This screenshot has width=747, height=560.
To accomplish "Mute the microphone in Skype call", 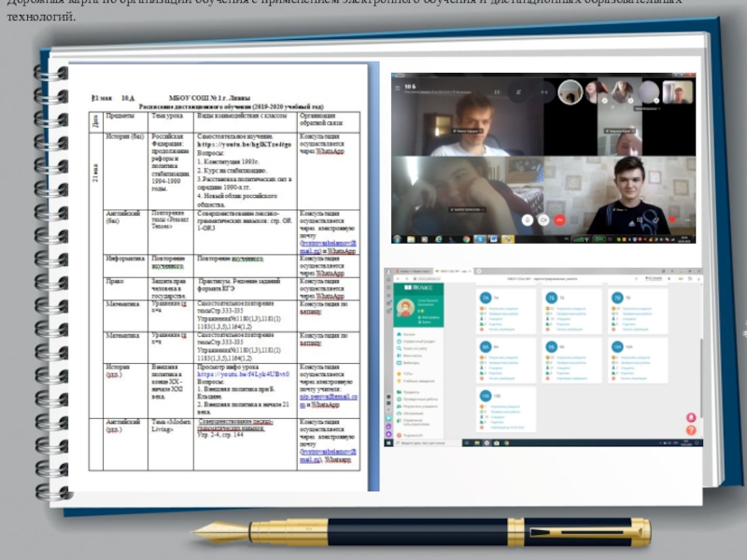I will coord(527,220).
